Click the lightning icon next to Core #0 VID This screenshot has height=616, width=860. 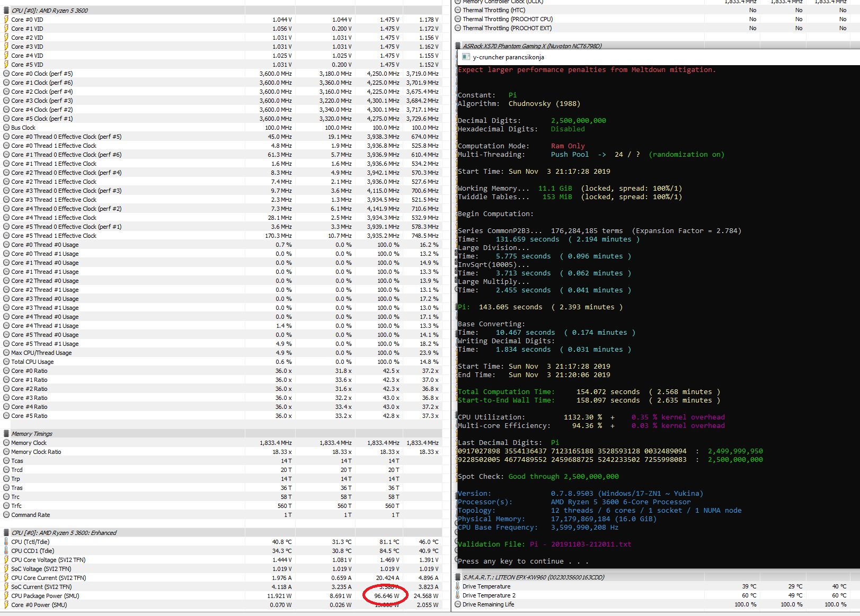click(6, 20)
